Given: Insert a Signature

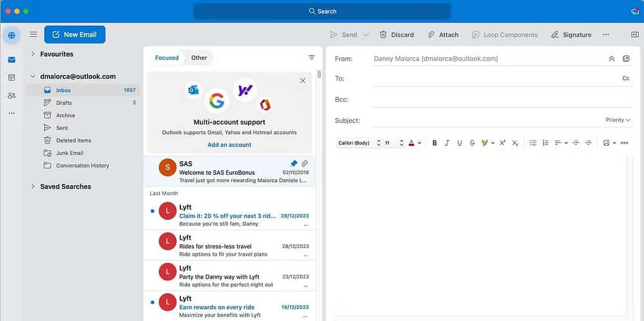Looking at the screenshot, I should (571, 35).
